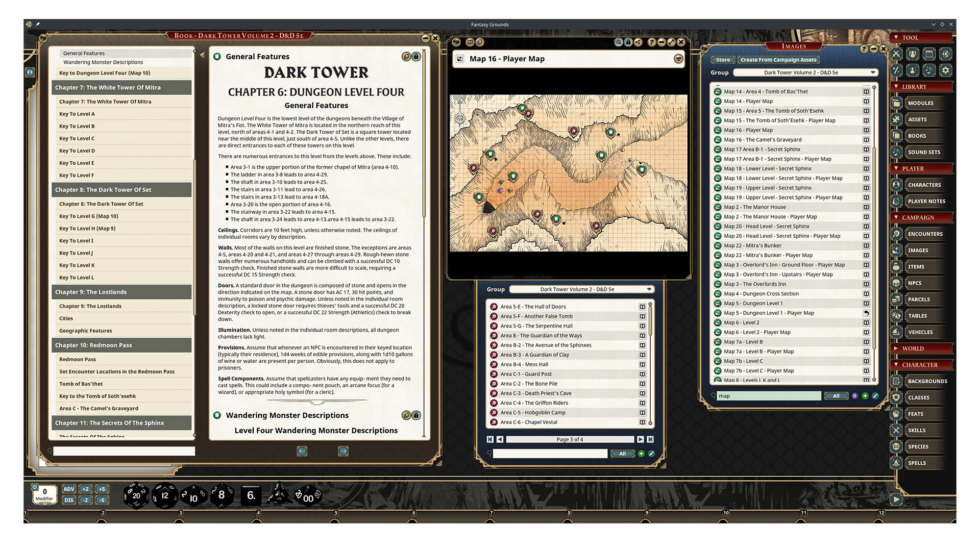The image size is (980, 551).
Task: Roll the d20 die
Action: click(136, 495)
